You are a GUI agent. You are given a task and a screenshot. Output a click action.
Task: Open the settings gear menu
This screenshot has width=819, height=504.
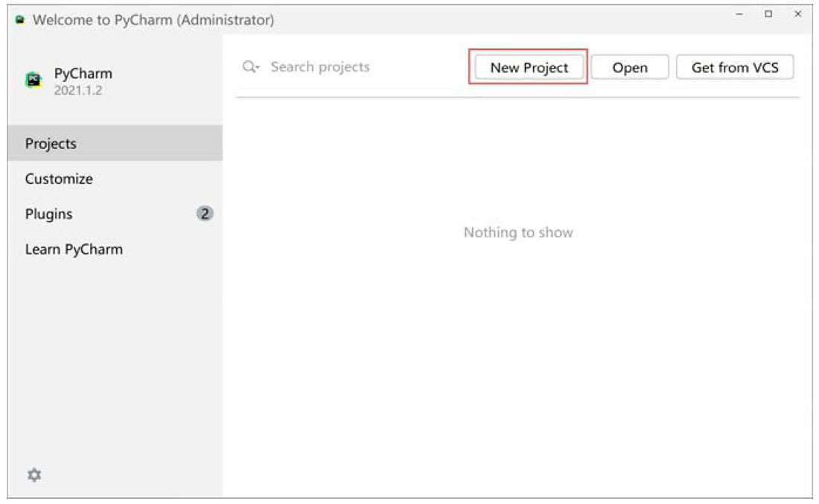coord(34,475)
